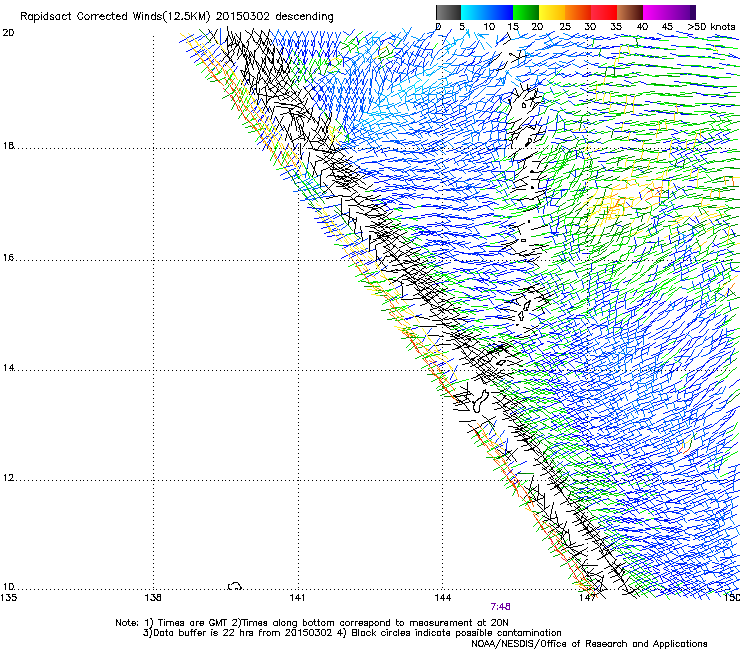740x650 pixels.
Task: Click the brown 35-40 knots legend swatch
Action: tap(630, 12)
